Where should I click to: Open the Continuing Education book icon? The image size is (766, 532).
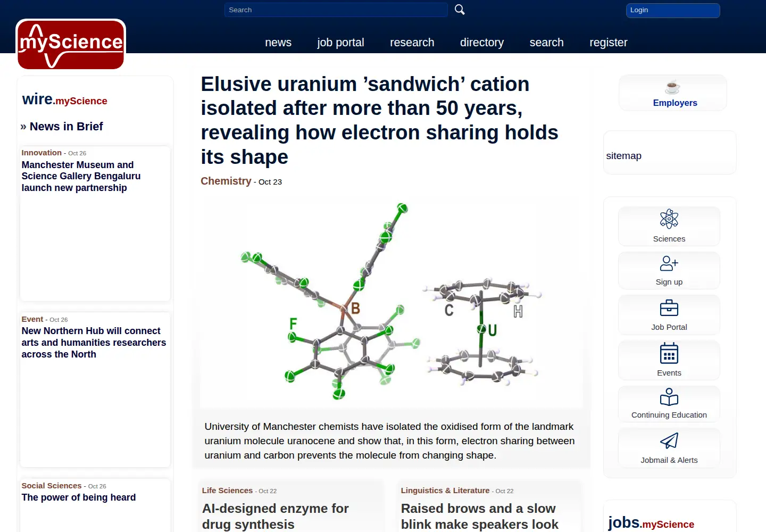click(669, 397)
